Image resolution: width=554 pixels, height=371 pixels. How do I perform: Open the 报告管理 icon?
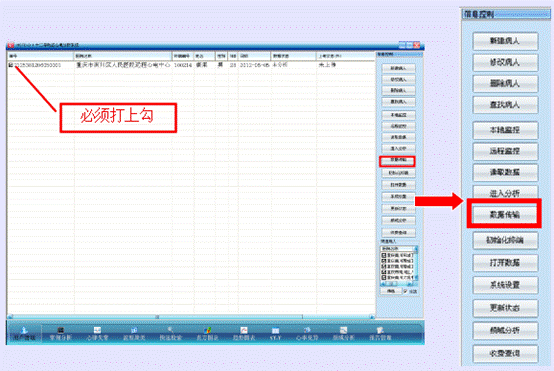380,334
